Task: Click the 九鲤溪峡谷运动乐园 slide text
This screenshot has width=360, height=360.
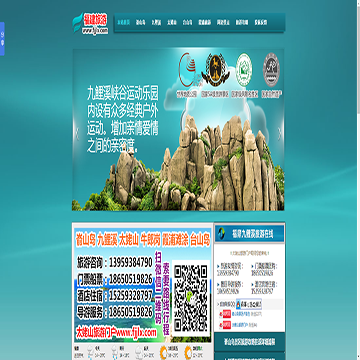Action: (123, 120)
